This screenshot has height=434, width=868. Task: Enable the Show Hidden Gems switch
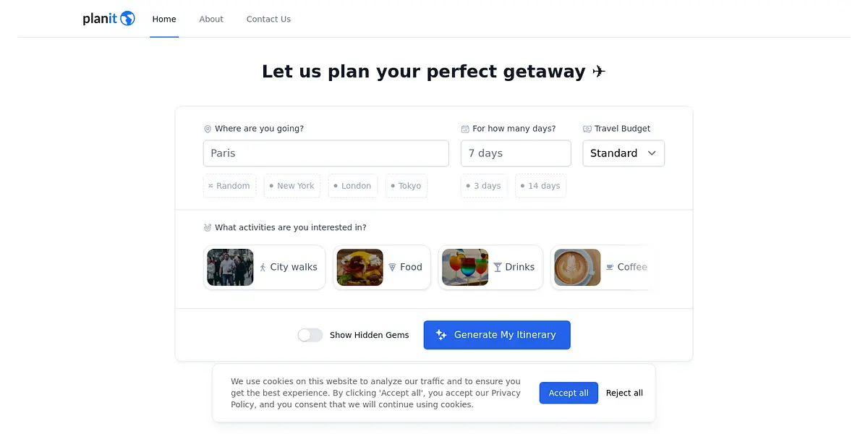310,335
